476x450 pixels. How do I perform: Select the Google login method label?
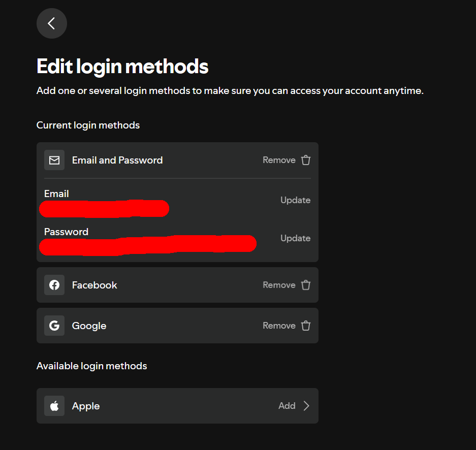point(89,326)
